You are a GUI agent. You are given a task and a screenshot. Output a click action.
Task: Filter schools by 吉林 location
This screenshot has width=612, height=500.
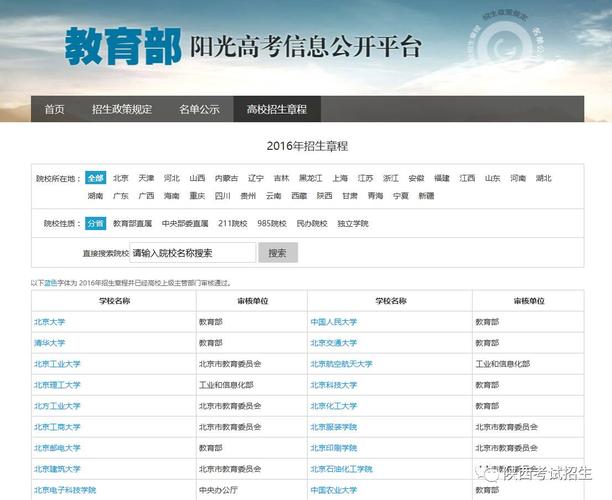pyautogui.click(x=281, y=178)
